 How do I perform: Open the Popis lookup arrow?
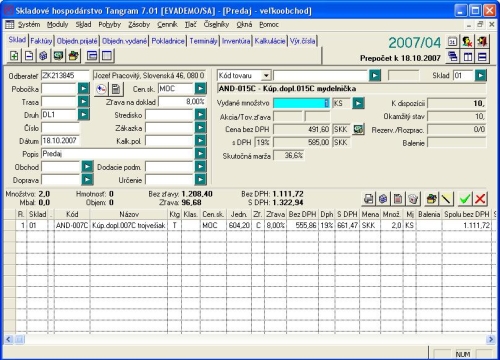[200, 153]
